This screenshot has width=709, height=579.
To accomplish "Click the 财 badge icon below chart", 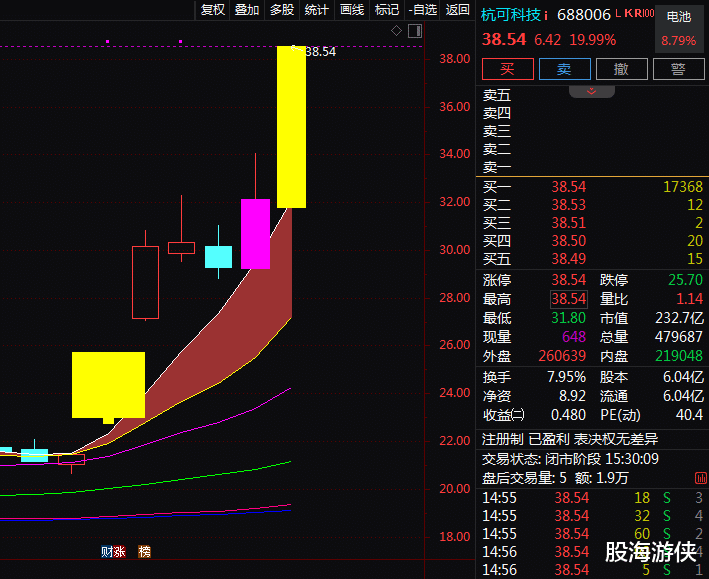I will [x=107, y=551].
